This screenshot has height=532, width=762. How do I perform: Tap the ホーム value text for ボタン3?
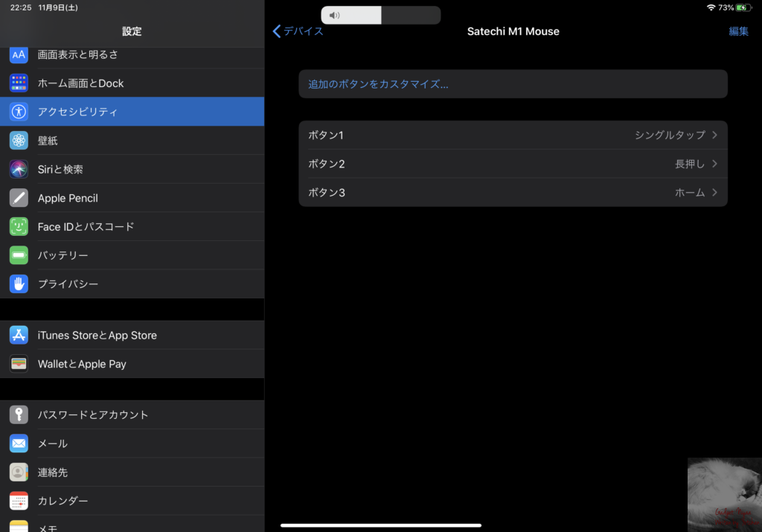pos(690,193)
